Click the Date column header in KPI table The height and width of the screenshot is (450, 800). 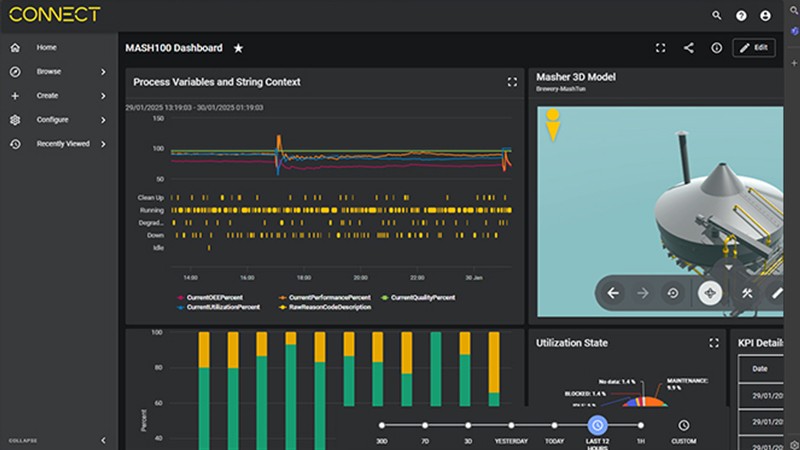click(x=760, y=369)
